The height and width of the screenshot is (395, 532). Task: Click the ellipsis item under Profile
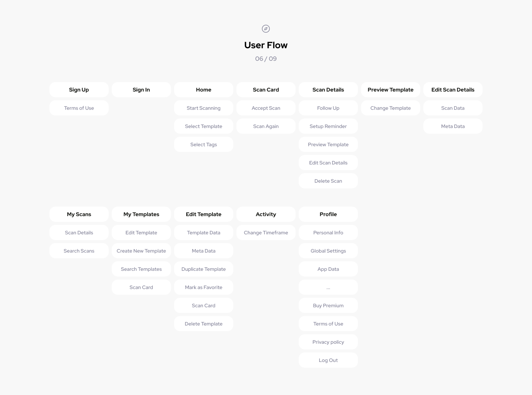pos(328,287)
